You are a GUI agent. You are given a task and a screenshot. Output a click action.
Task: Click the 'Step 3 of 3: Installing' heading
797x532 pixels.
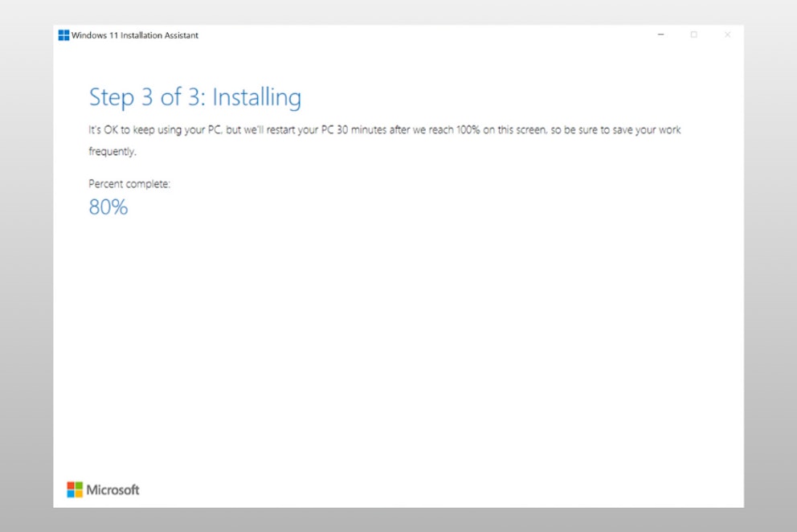coord(195,96)
